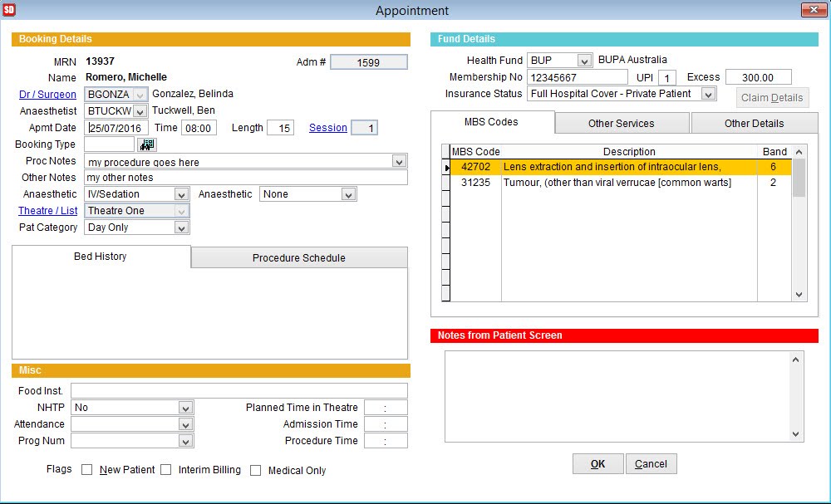Expand the Proc Notes dropdown
The height and width of the screenshot is (504, 831).
point(399,161)
